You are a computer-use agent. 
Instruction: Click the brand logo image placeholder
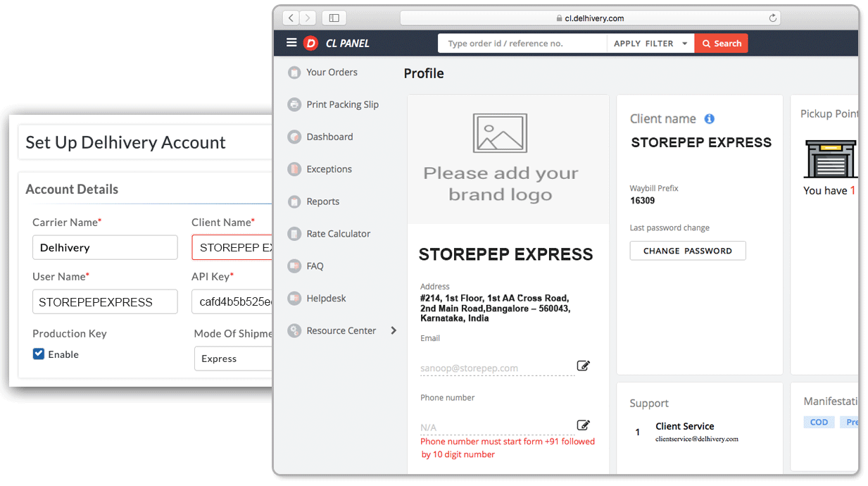point(500,132)
